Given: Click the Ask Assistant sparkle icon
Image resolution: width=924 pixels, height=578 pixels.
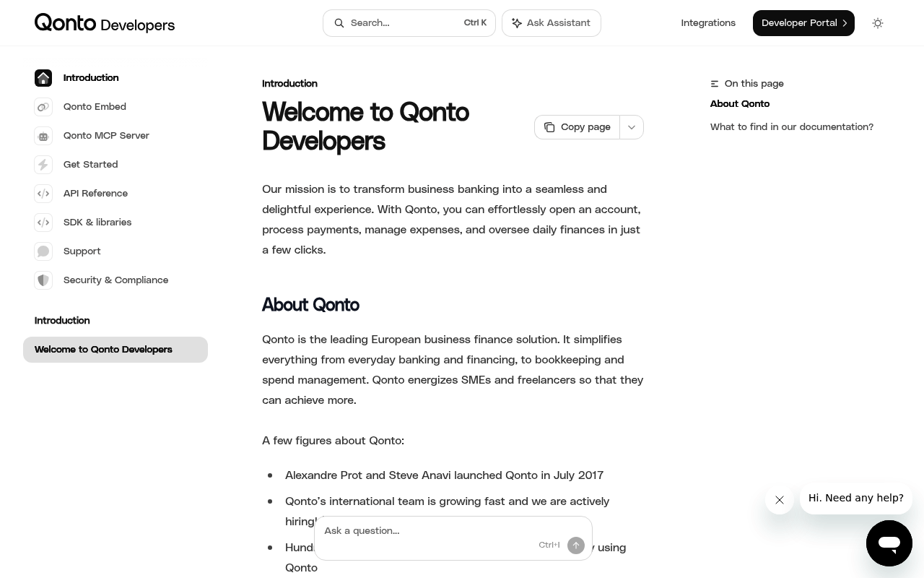Looking at the screenshot, I should [x=517, y=23].
